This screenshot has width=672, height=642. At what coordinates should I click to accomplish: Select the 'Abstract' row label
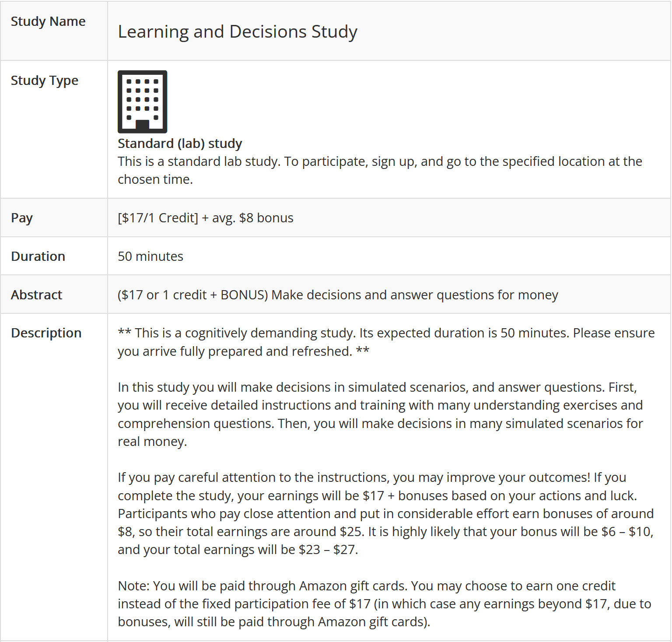(x=37, y=295)
